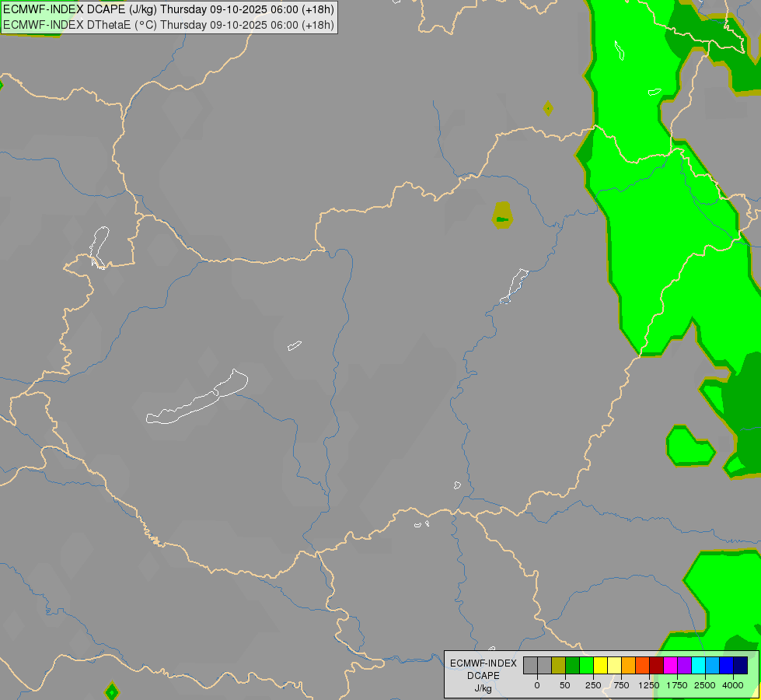
Task: Click the olive swatch in DCAPE legend
Action: [559, 665]
